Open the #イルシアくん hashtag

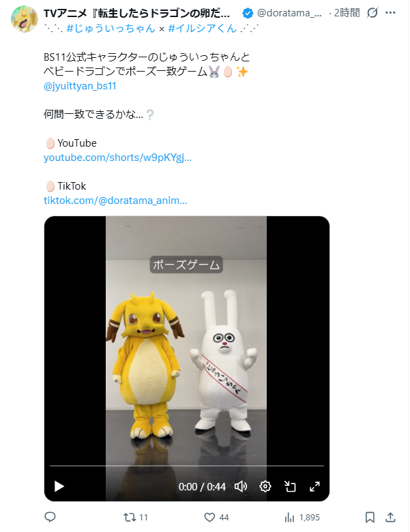pyautogui.click(x=202, y=28)
